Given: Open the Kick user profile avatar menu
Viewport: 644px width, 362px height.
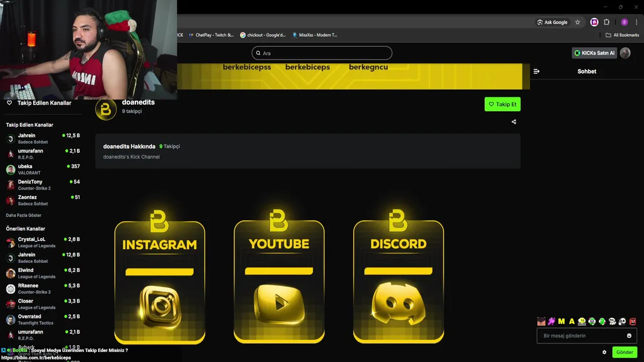Looking at the screenshot, I should click(x=625, y=53).
